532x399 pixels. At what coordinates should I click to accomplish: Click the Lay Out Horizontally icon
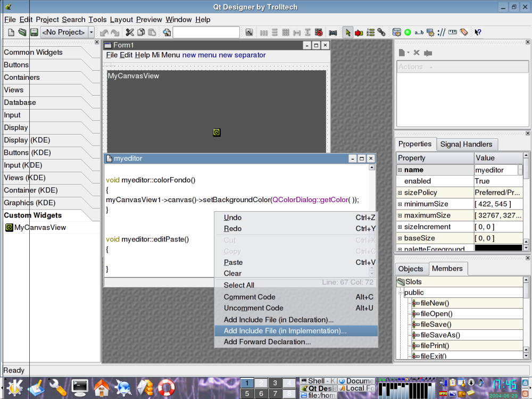pyautogui.click(x=264, y=32)
